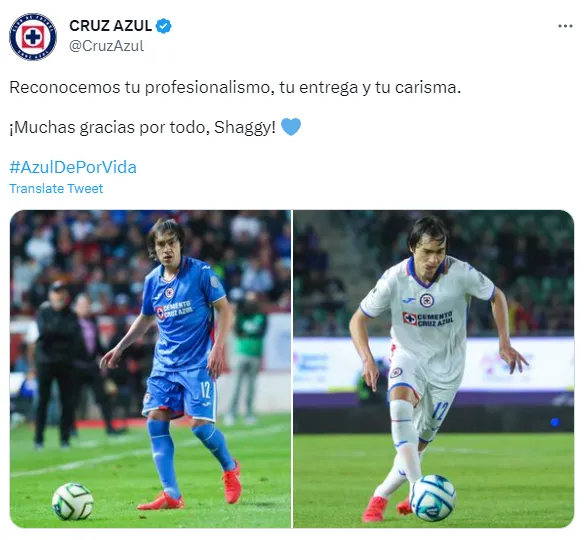
Task: Open the Cruz Azul profile avatar
Action: click(x=33, y=36)
